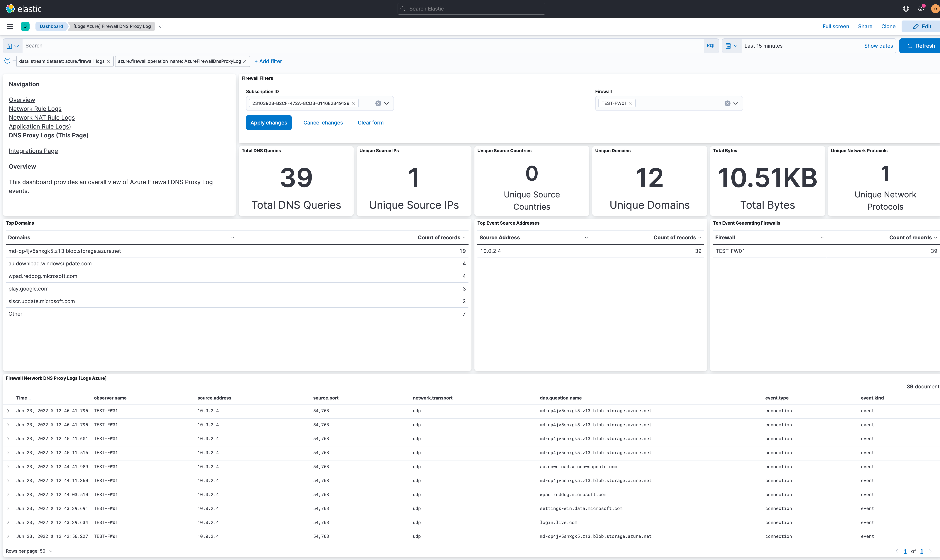Click inside the Search Elastic field
Screen dimensions: 940x560
[471, 8]
